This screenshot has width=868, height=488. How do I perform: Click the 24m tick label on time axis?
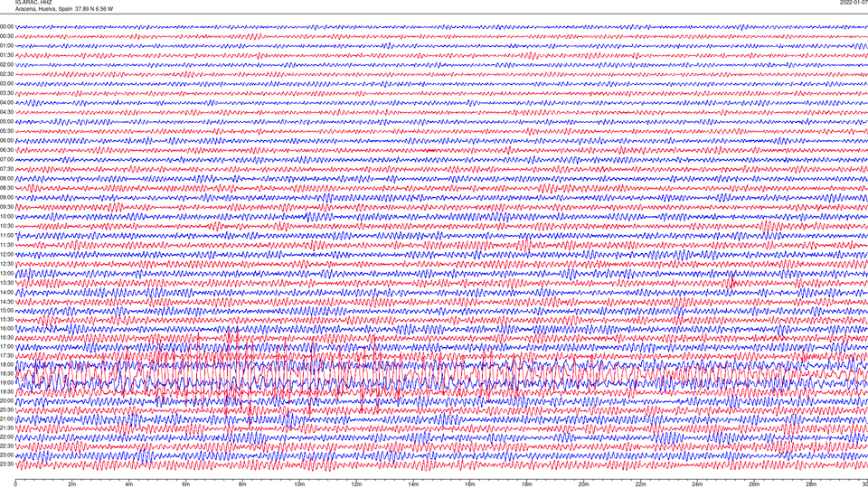tap(697, 484)
